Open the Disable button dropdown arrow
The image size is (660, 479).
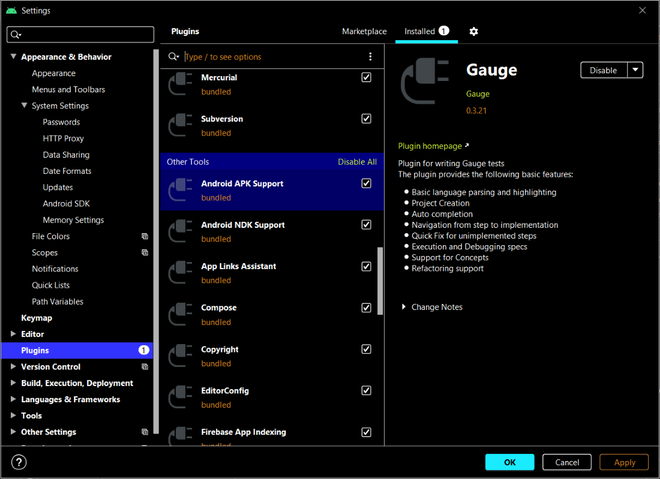tap(635, 70)
